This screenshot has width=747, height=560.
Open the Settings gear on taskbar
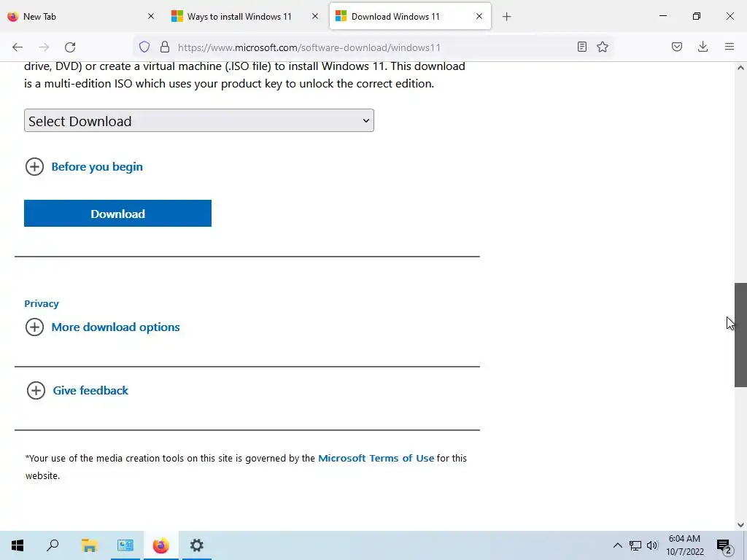tap(196, 545)
